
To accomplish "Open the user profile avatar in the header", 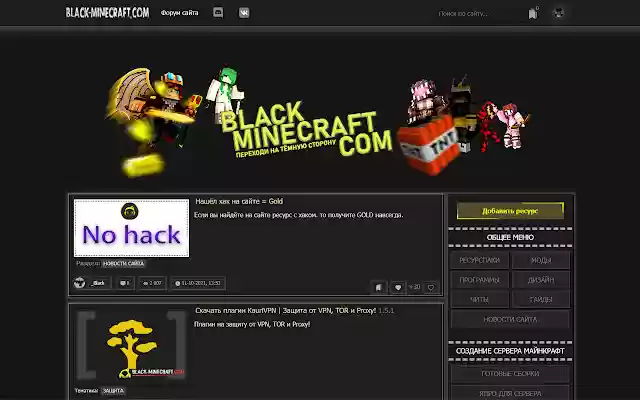I will tap(558, 13).
